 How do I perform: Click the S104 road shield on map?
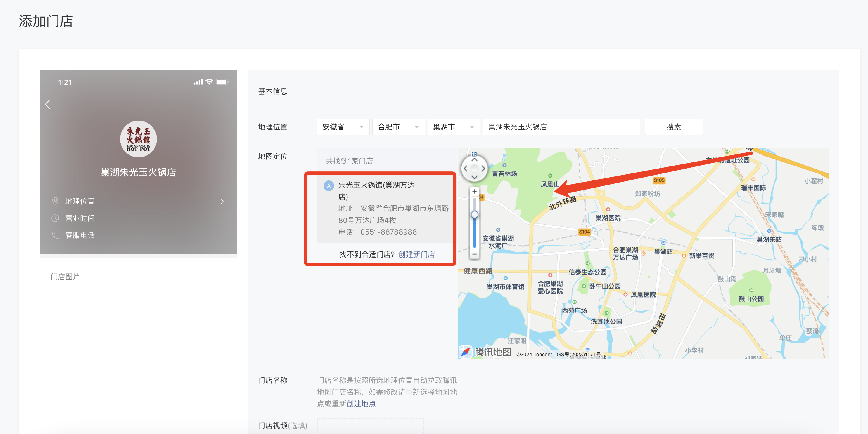(x=584, y=232)
